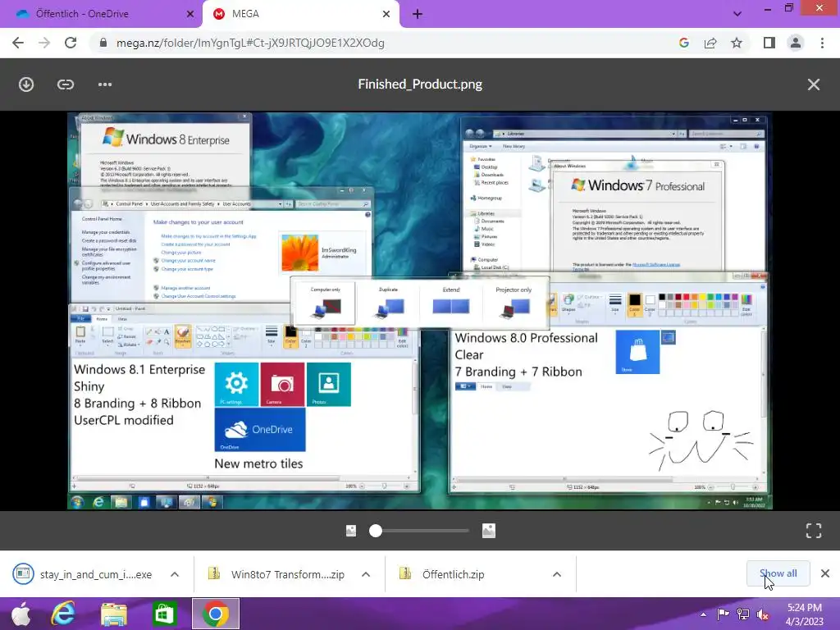Open the three-dots more options menu
Viewport: 840px width, 630px height.
click(x=105, y=84)
